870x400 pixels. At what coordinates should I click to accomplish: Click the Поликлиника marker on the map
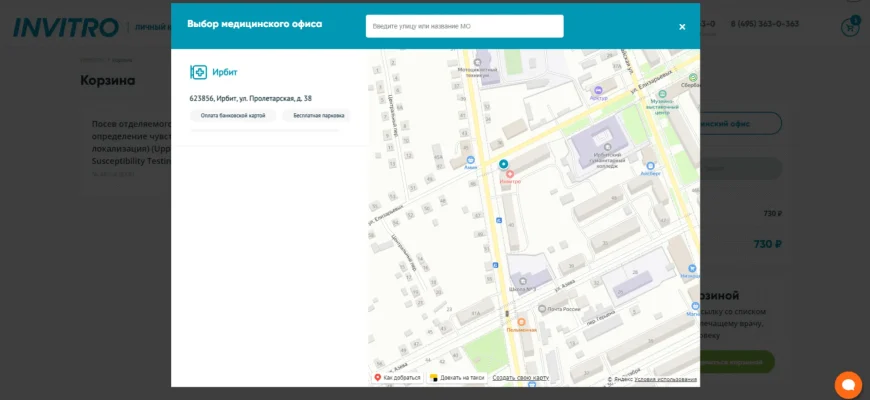521,322
